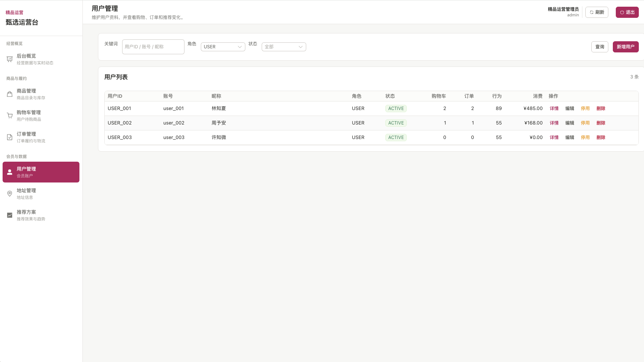Viewport: 644px width, 362px height.
Task: Open 订单管理 page
Action: (x=41, y=137)
